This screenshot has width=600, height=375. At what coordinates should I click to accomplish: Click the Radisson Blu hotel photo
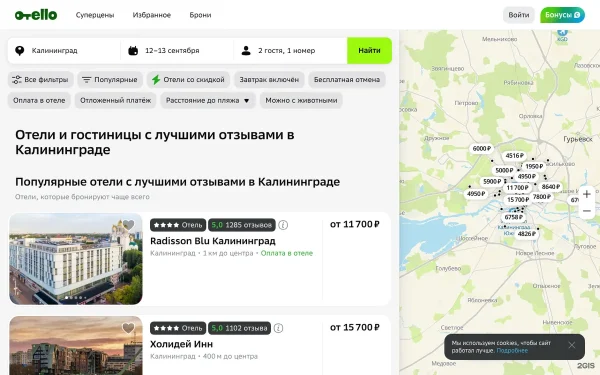[76, 259]
